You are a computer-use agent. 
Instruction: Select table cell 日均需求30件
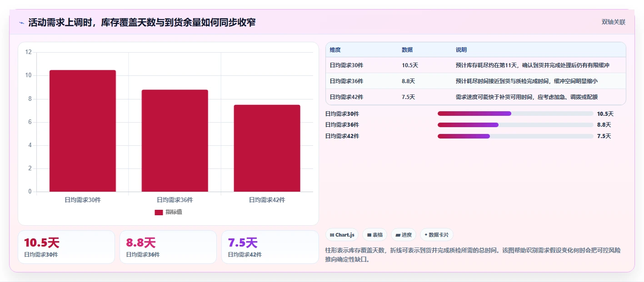point(346,65)
